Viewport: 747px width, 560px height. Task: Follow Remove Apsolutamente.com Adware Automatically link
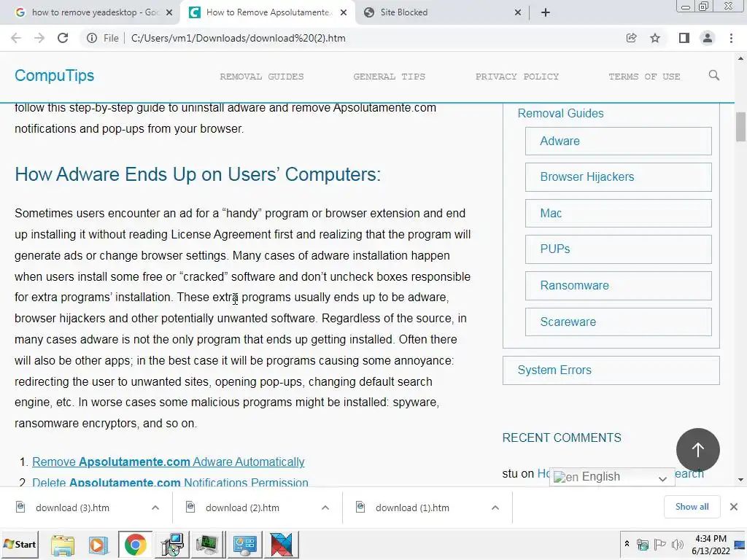(x=169, y=462)
